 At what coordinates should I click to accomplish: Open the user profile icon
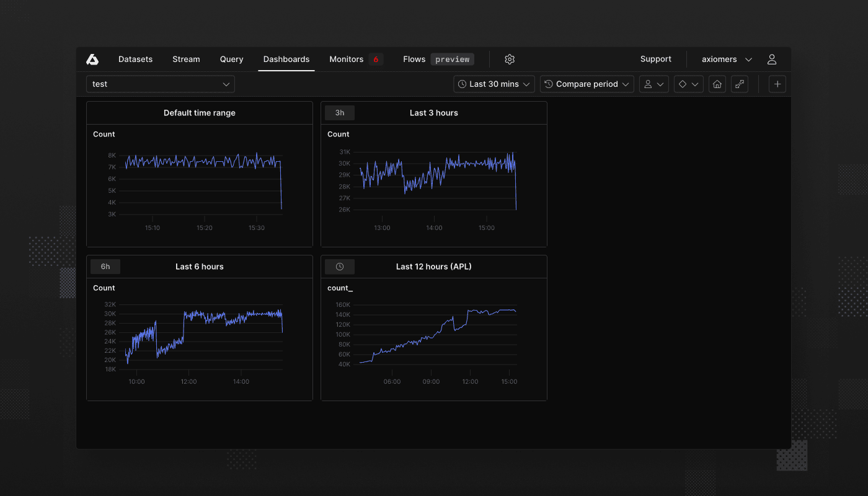tap(771, 59)
